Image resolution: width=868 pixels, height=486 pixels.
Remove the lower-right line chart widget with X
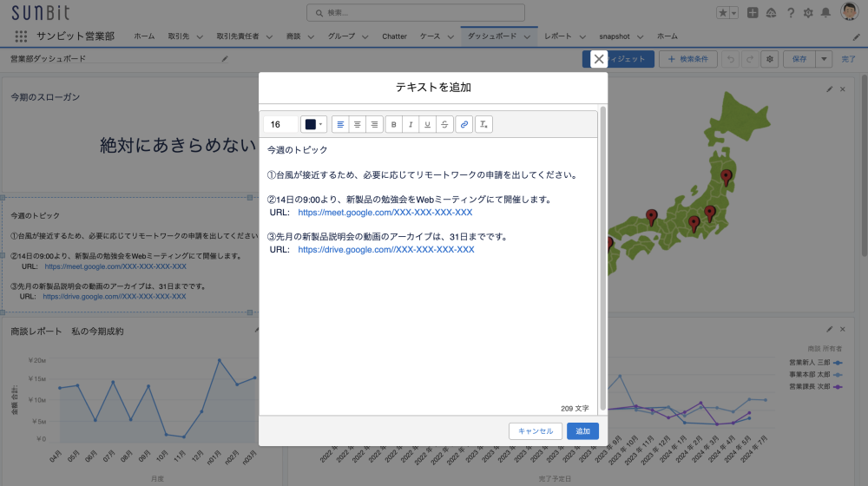tap(843, 329)
